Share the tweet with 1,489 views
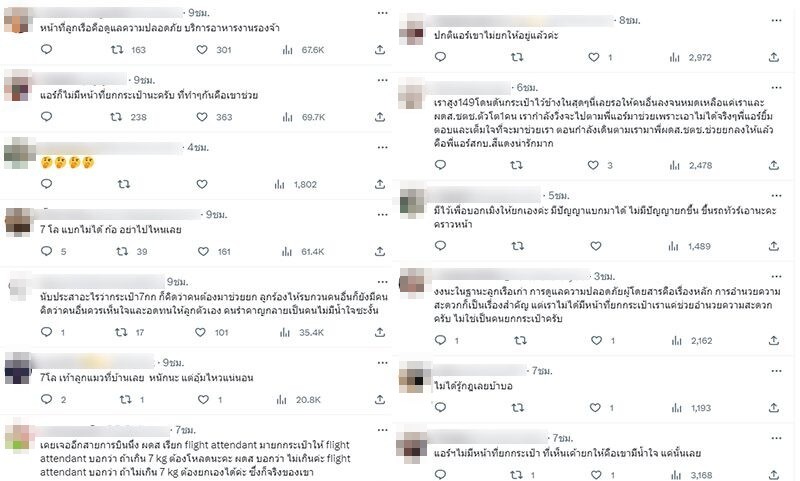This screenshot has height=481, width=800. (x=773, y=246)
